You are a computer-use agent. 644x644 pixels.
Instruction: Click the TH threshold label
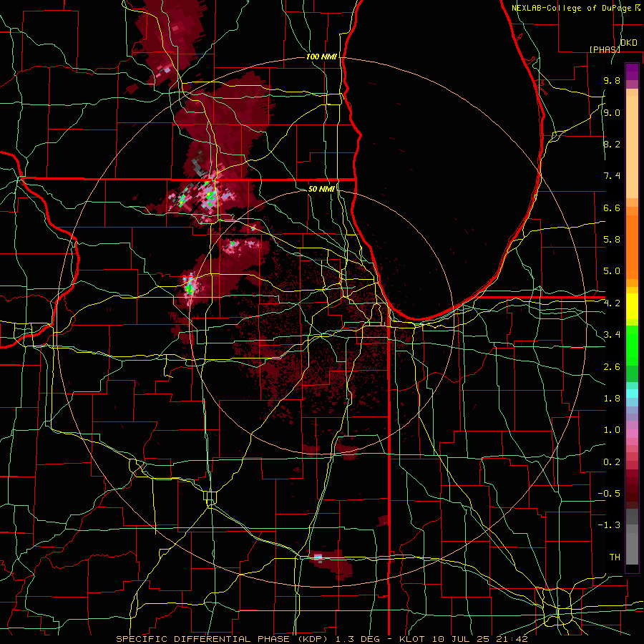(x=615, y=557)
